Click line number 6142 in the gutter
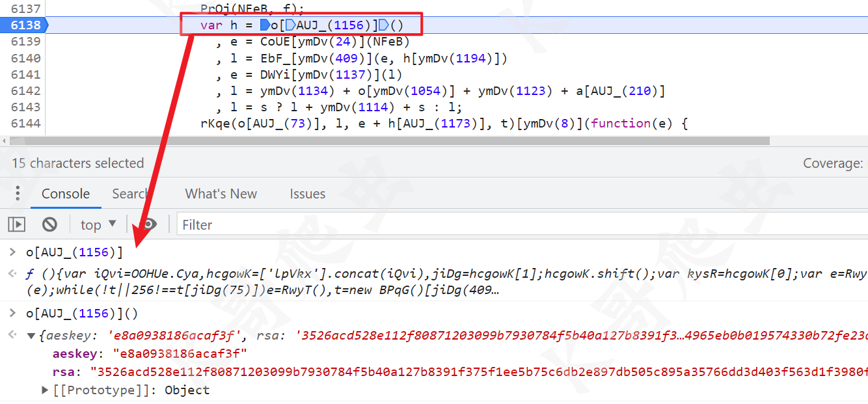Viewport: 868px width, 404px height. point(25,90)
